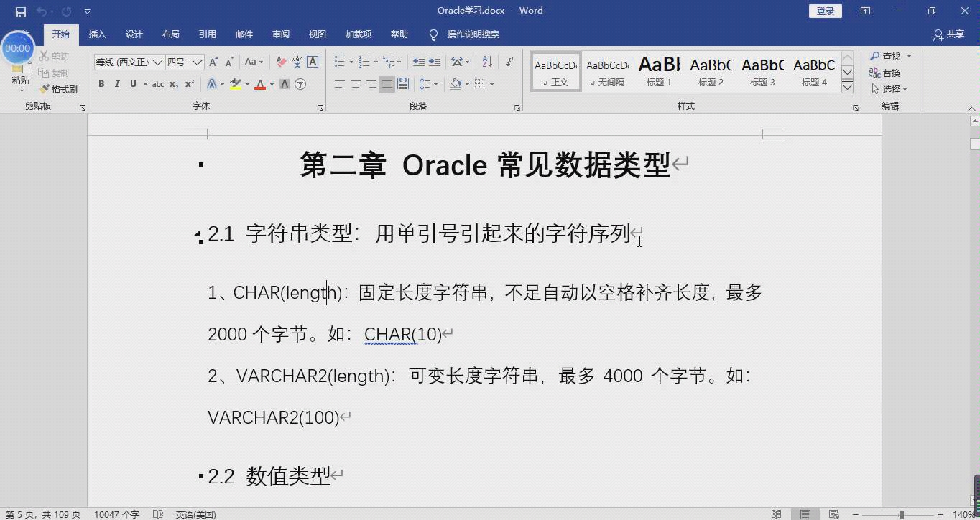Image resolution: width=980 pixels, height=520 pixels.
Task: Sort text with the A-Z sort icon
Action: (x=487, y=62)
